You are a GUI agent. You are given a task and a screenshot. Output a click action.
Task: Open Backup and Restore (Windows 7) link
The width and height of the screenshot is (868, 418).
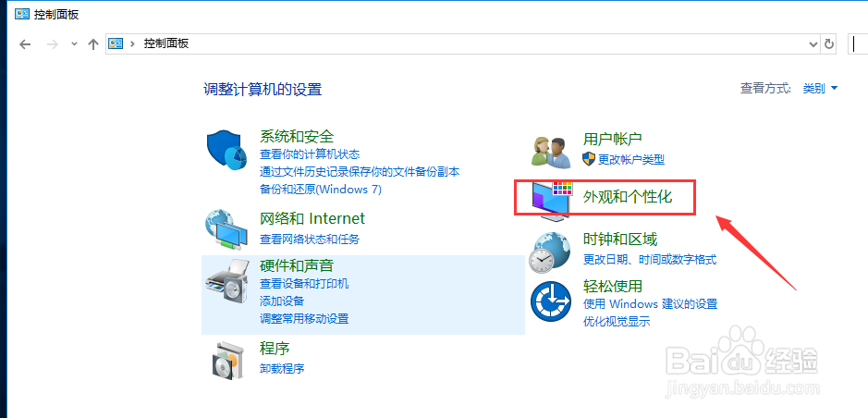(321, 190)
